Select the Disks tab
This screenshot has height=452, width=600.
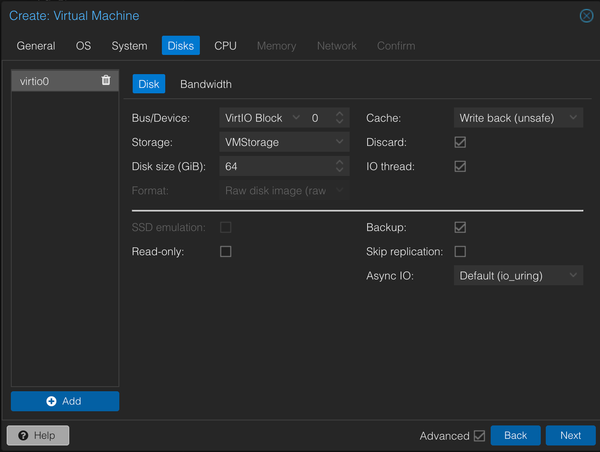coord(181,46)
